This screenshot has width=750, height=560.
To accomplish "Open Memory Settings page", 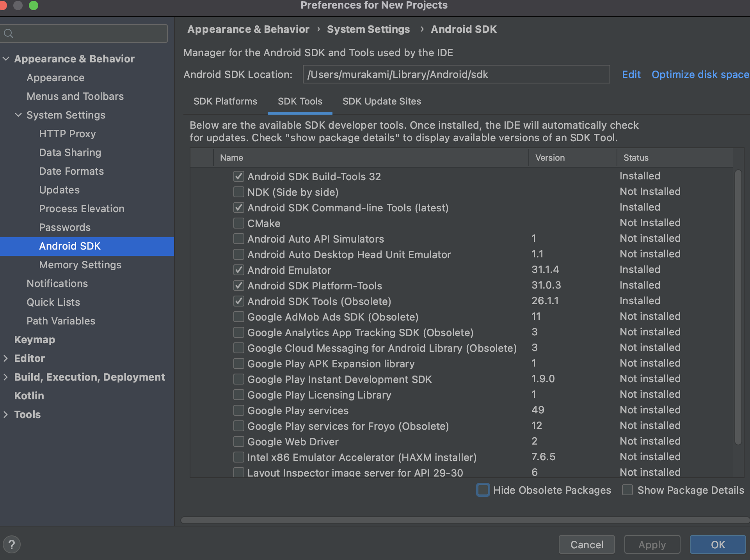I will (80, 265).
